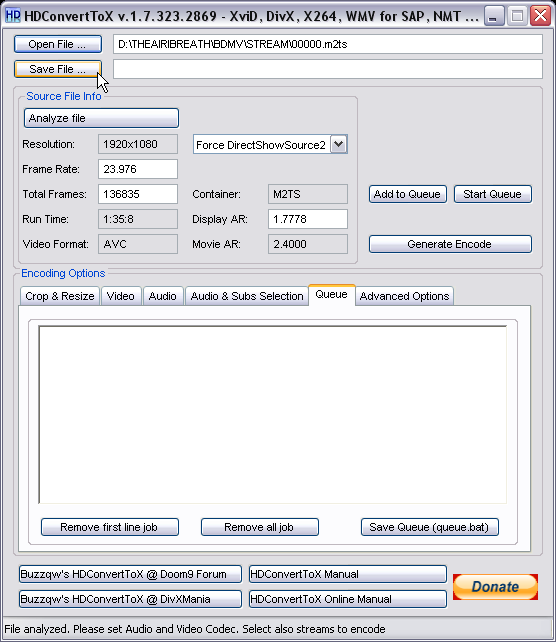Screen dimensions: 556x642
Task: Open the HDConvertToX Manual
Action: pos(348,574)
